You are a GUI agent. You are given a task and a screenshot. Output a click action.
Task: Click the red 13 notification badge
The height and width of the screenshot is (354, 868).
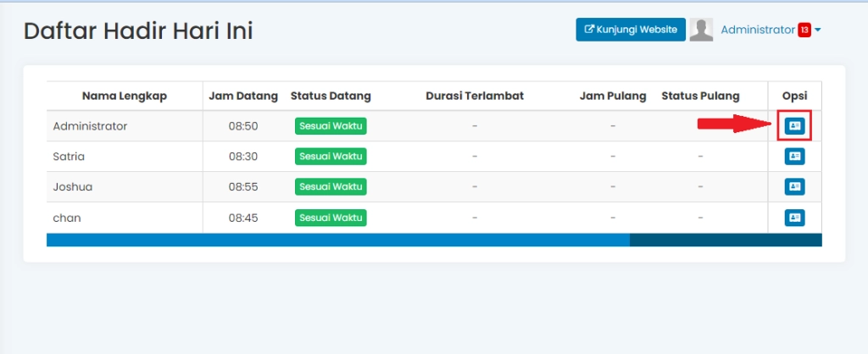point(804,30)
